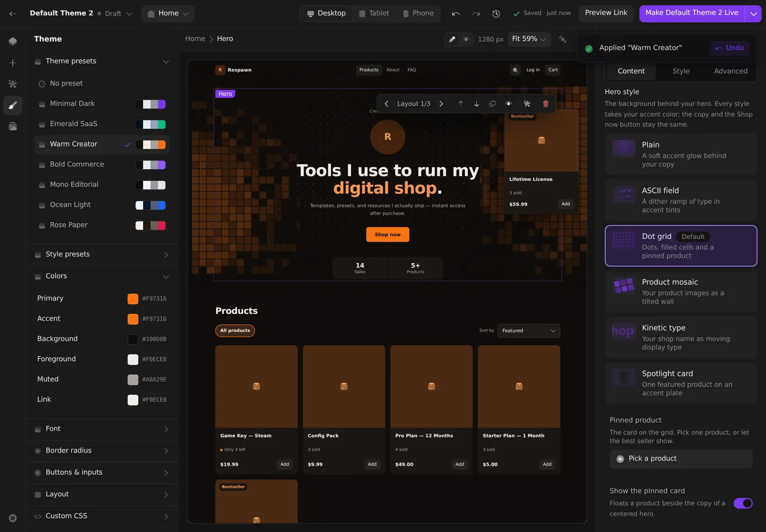Delete Hero section with trash icon
766x532 pixels.
coord(546,104)
